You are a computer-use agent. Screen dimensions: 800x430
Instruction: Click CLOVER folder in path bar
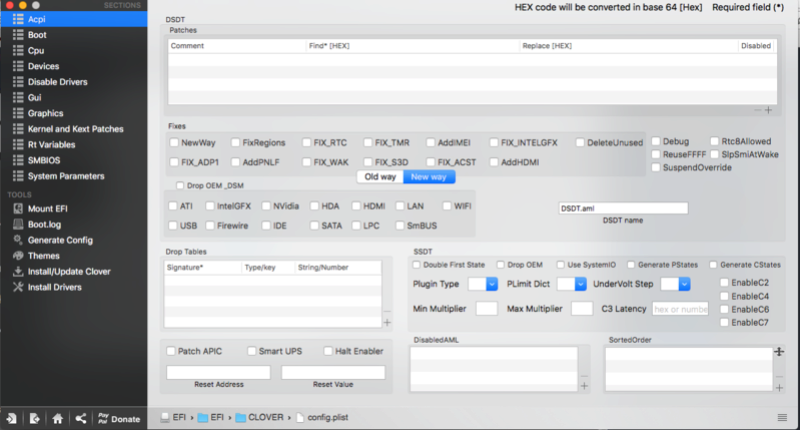click(259, 417)
